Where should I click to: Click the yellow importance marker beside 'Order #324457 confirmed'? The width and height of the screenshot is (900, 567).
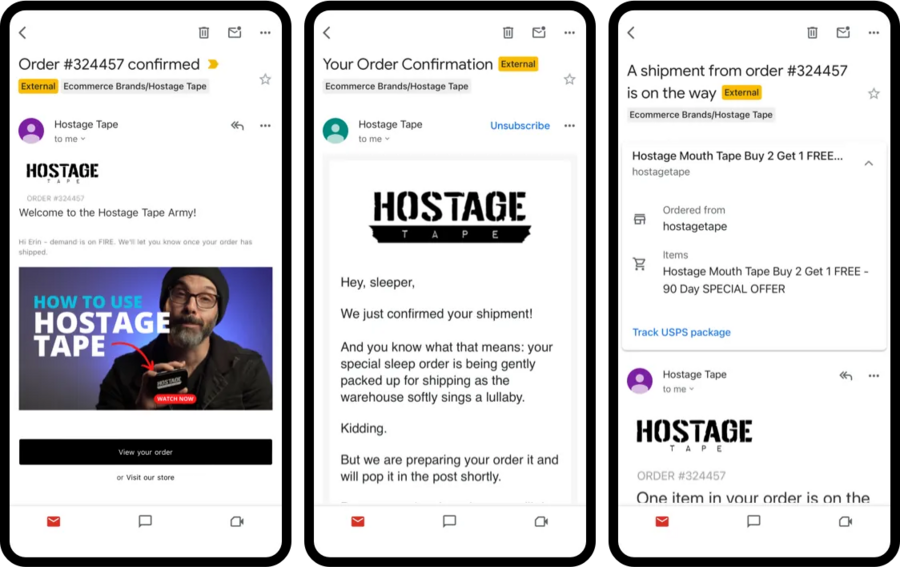[x=213, y=64]
